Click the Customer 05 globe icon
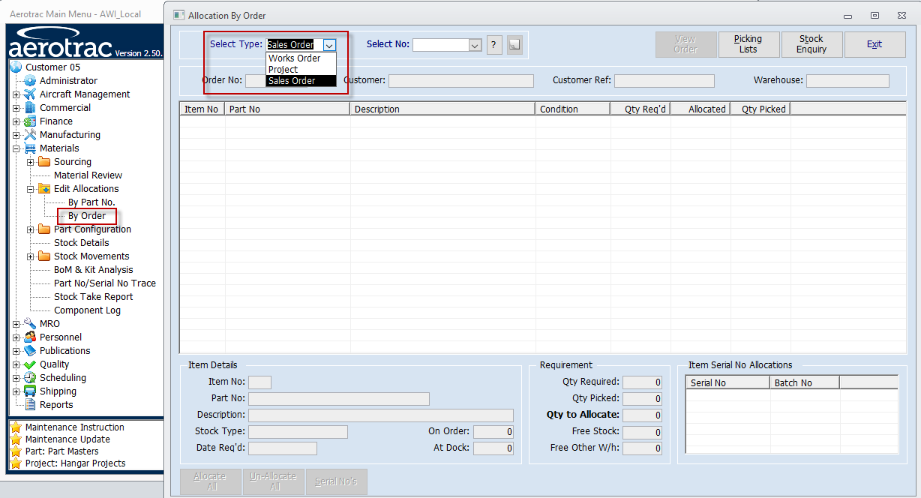The image size is (921, 498). click(16, 67)
